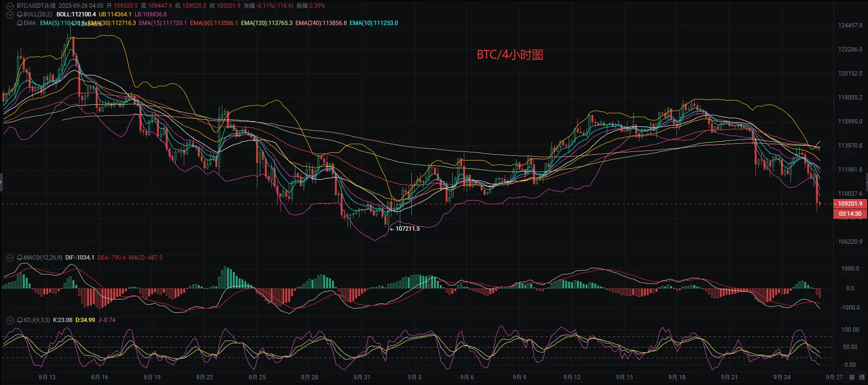
Task: Click the high price 109447.9
Action: (160, 6)
